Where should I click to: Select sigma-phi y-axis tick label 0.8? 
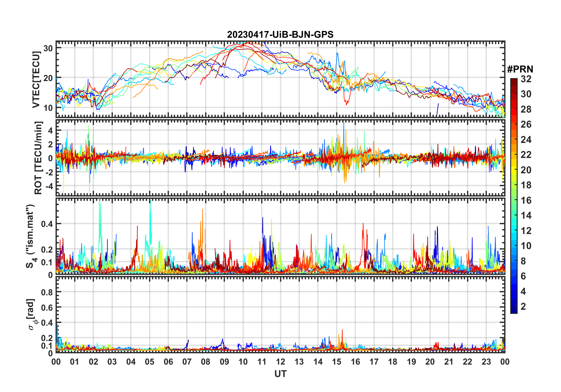[47, 292]
